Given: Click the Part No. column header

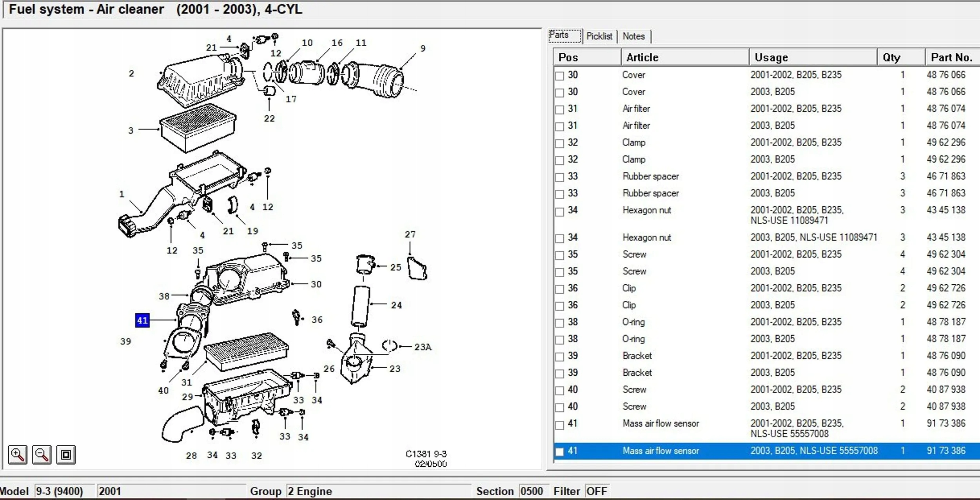Looking at the screenshot, I should 951,57.
